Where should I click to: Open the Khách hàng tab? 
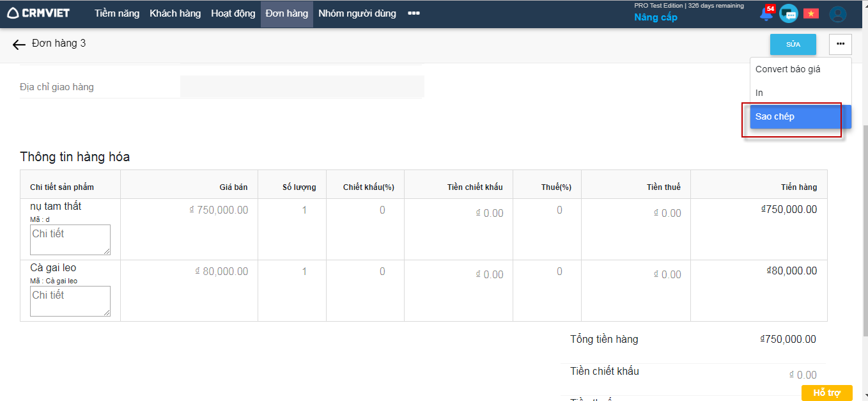[175, 13]
